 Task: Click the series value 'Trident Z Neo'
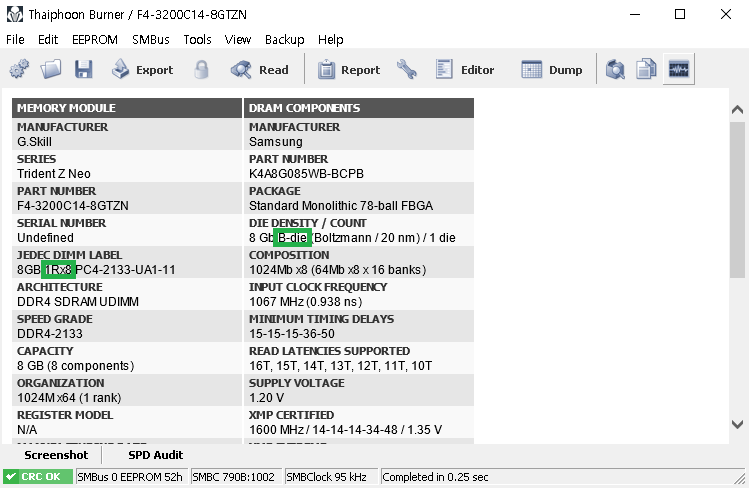click(54, 174)
